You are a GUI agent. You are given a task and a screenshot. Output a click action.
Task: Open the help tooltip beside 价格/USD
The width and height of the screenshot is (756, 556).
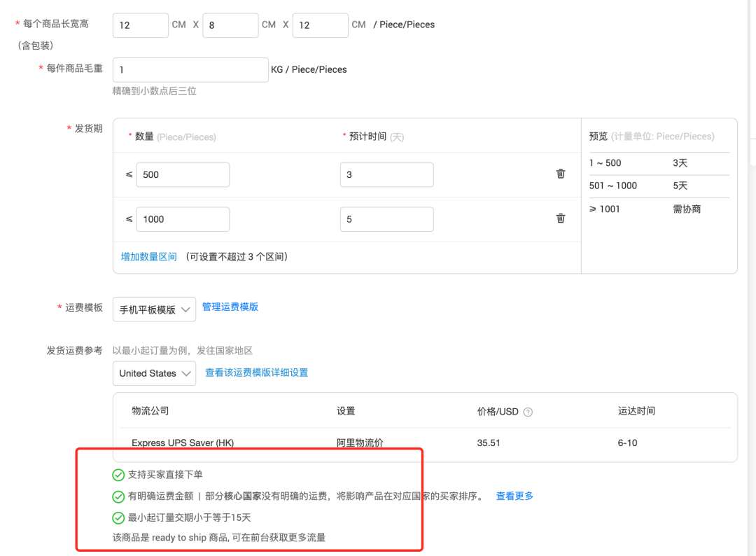click(x=528, y=411)
